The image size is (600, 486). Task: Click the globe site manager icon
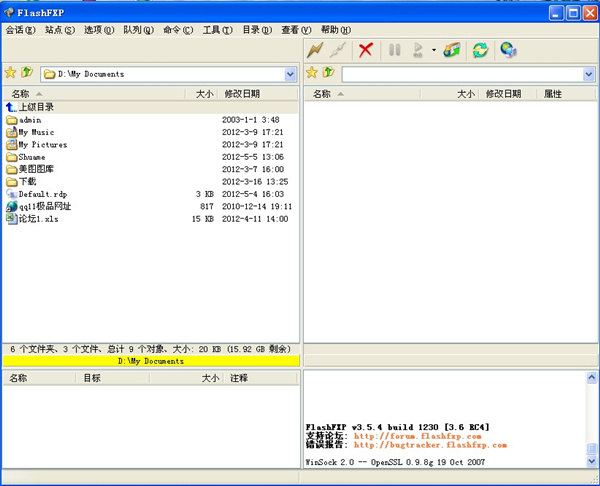[x=508, y=50]
